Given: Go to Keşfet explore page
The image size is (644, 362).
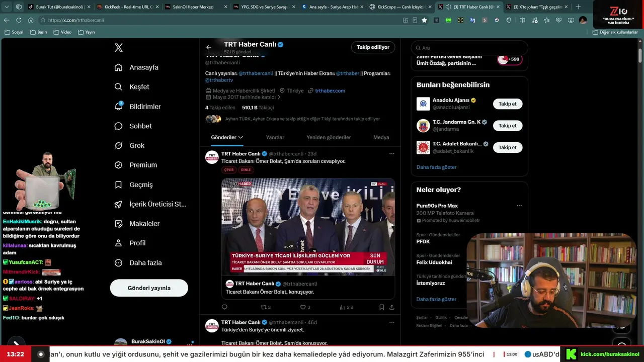Looking at the screenshot, I should (x=132, y=87).
